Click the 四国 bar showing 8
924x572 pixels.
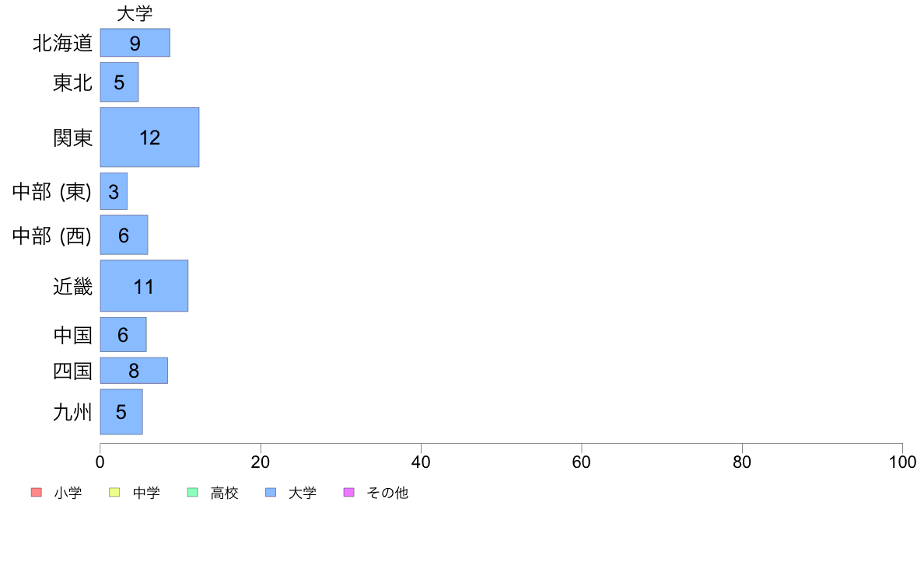[134, 371]
